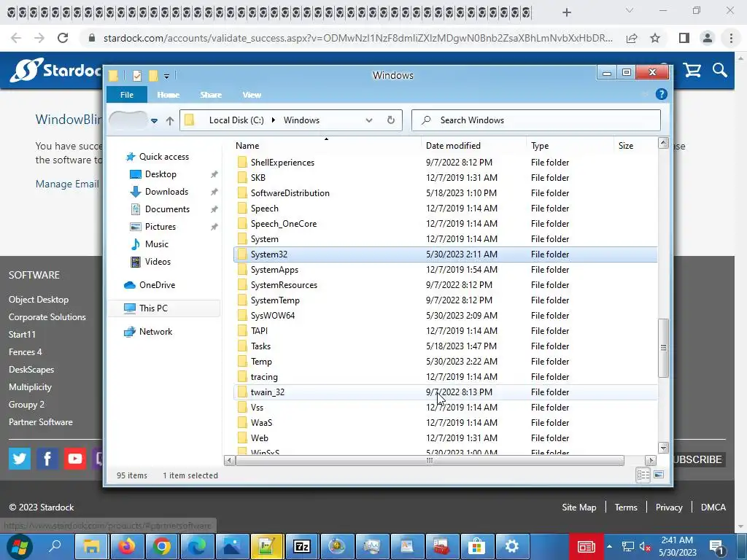
Task: Switch to the Home ribbon tab
Action: tap(169, 95)
